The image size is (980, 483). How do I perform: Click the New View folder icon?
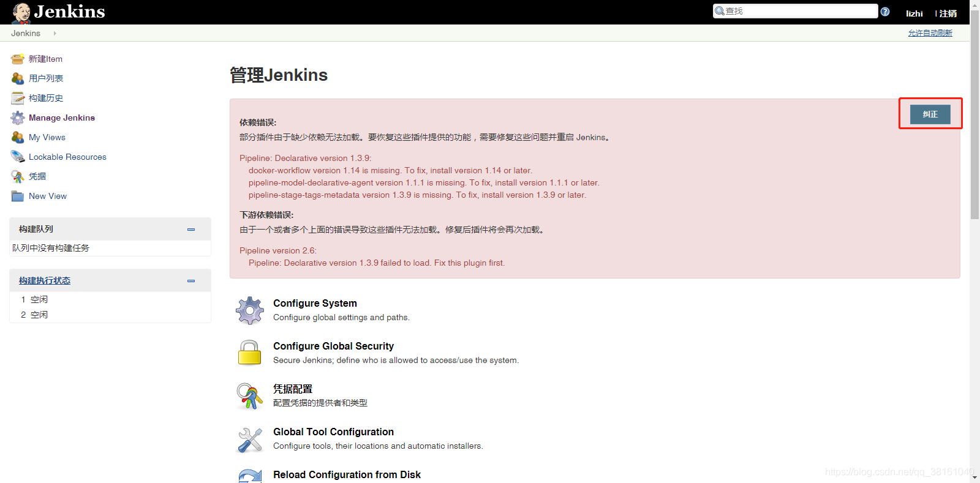coord(18,196)
